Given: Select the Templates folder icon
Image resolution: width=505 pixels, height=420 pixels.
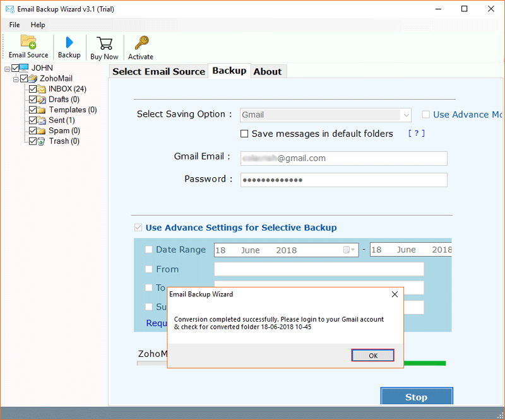Looking at the screenshot, I should click(41, 110).
